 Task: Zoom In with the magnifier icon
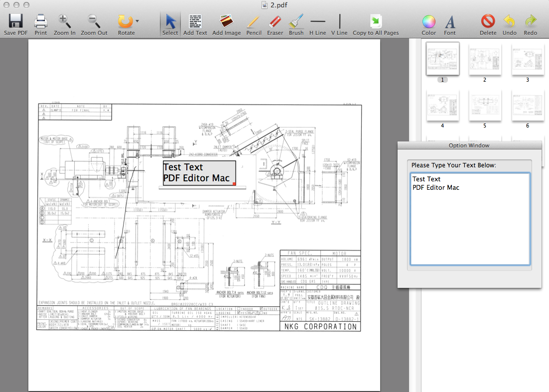click(x=65, y=21)
